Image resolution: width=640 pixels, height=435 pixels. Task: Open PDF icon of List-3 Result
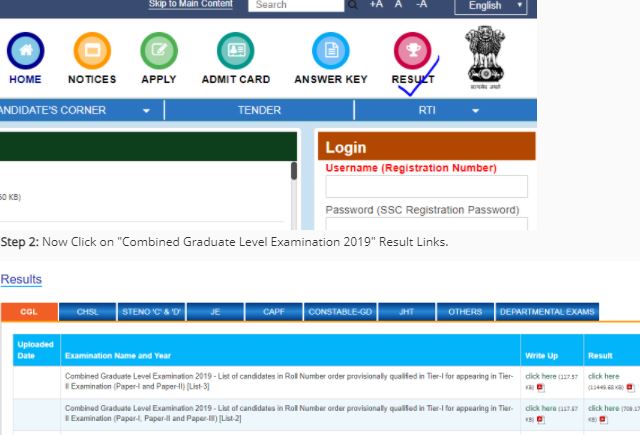(630, 387)
